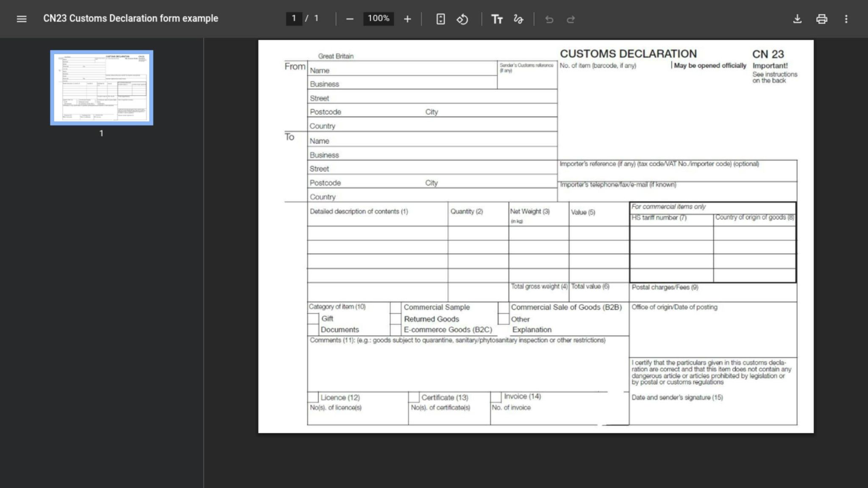Click 'Importer's telephone/fax/e-mail' label
Screen dimensions: 868x488
click(x=618, y=185)
